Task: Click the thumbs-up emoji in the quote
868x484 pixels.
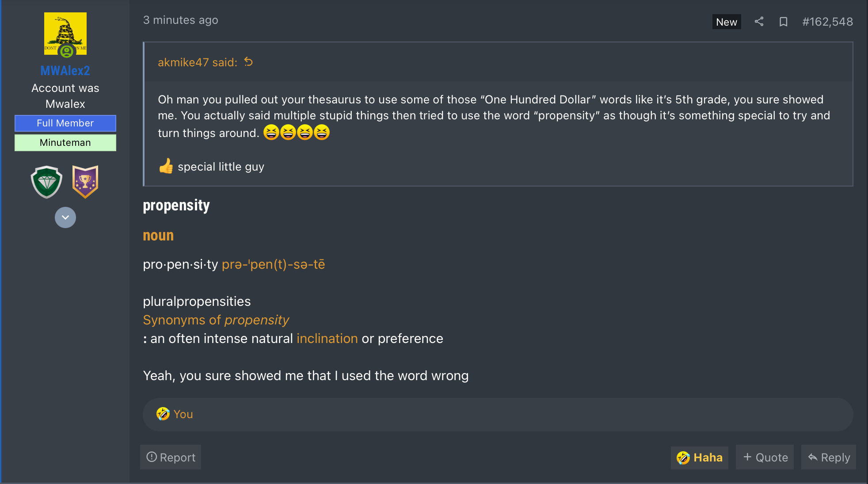Action: point(166,166)
